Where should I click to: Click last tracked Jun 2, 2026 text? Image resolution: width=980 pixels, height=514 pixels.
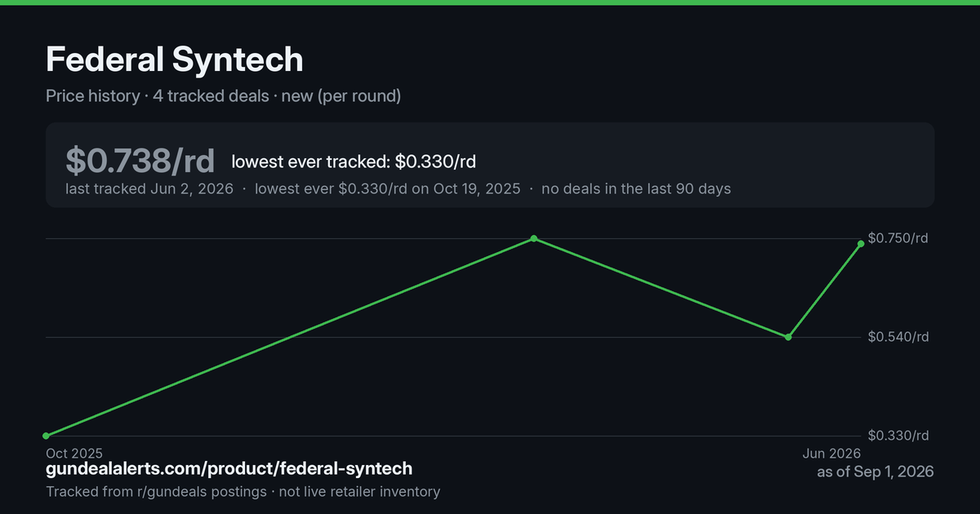click(x=149, y=188)
